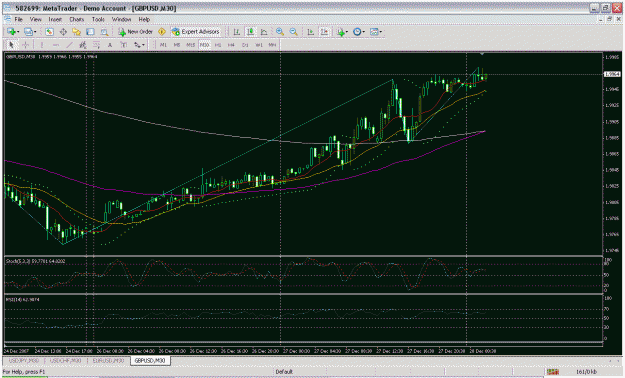Open the Templates icon

pos(374,32)
